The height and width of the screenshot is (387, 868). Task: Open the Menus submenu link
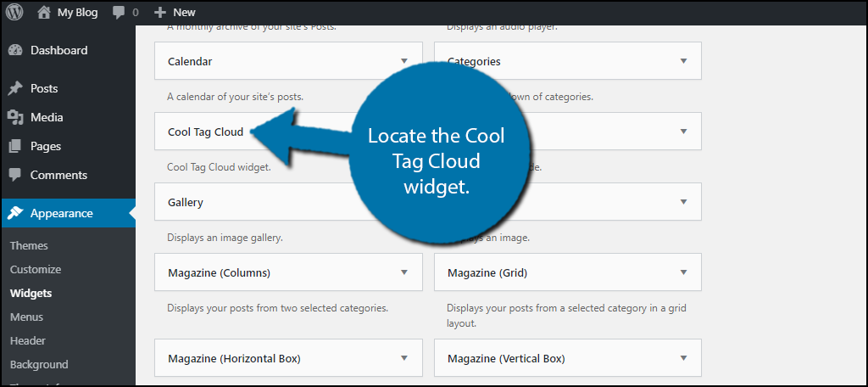tap(26, 317)
